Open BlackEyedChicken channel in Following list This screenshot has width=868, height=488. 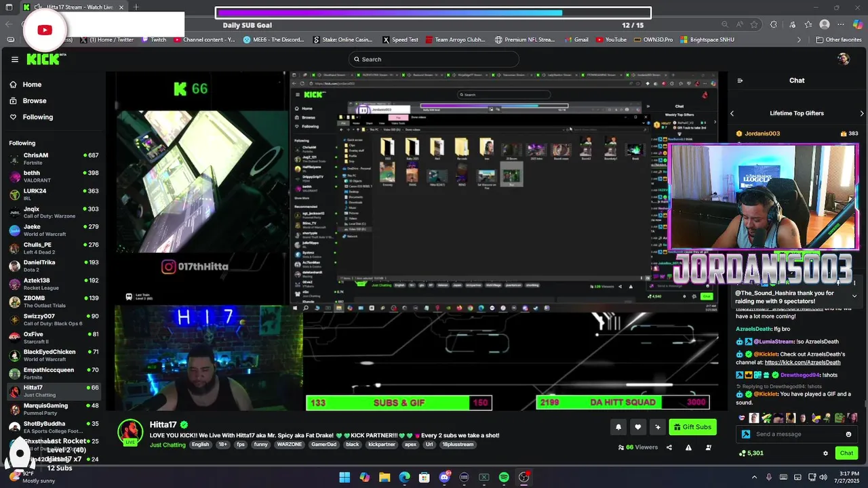pos(53,355)
